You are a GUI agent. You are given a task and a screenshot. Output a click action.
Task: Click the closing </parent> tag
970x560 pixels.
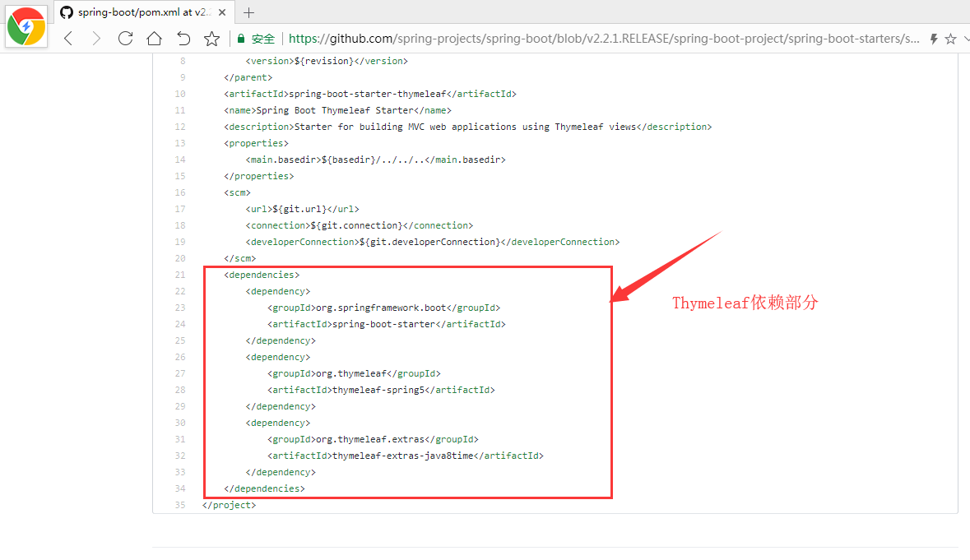[x=248, y=77]
